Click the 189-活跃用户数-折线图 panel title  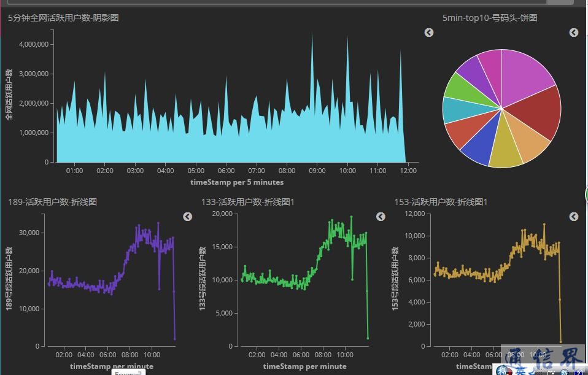(x=52, y=202)
